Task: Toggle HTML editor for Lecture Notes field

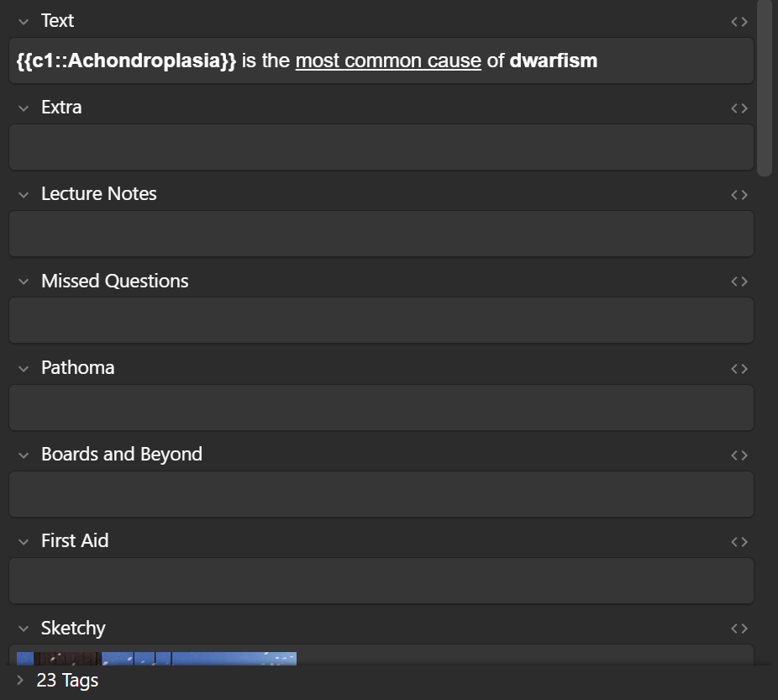Action: click(739, 195)
